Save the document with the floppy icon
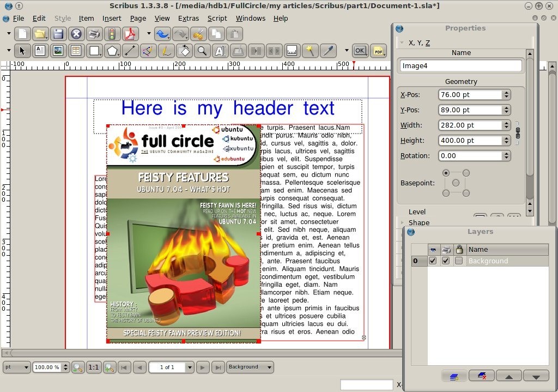 pos(58,34)
